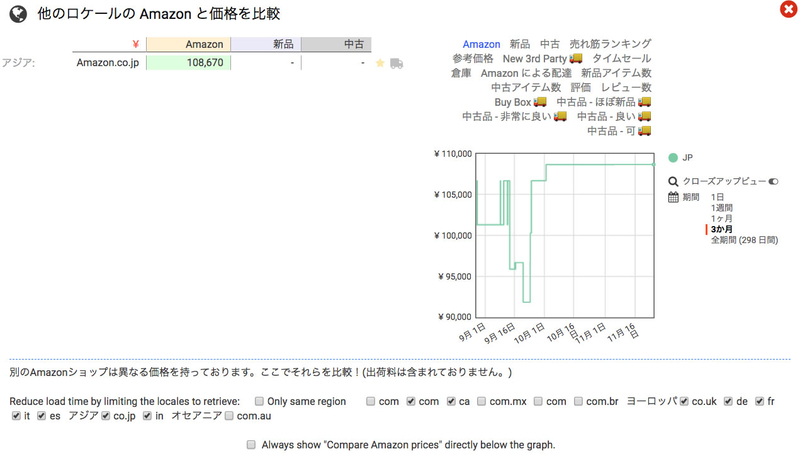Click the green JP legend dot

673,158
